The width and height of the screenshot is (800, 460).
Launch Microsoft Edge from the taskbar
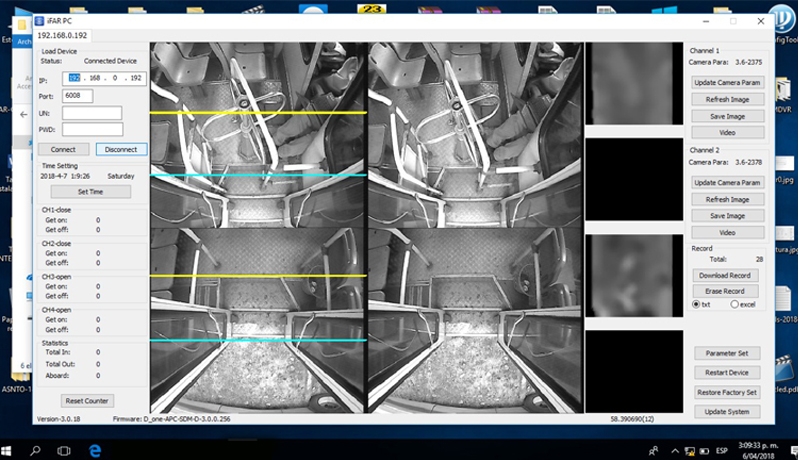95,450
